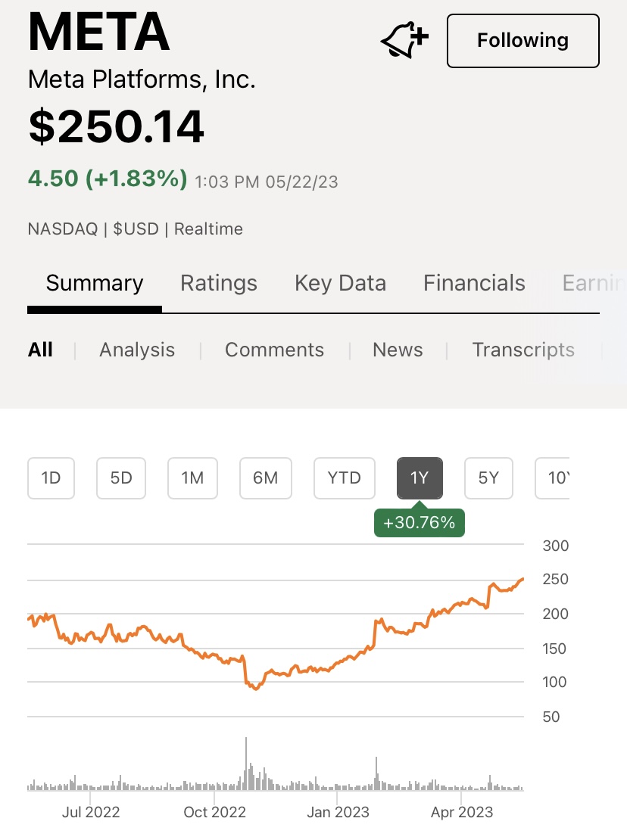Open the Ratings tab
Viewport: 627px width, 840px height.
coord(219,284)
